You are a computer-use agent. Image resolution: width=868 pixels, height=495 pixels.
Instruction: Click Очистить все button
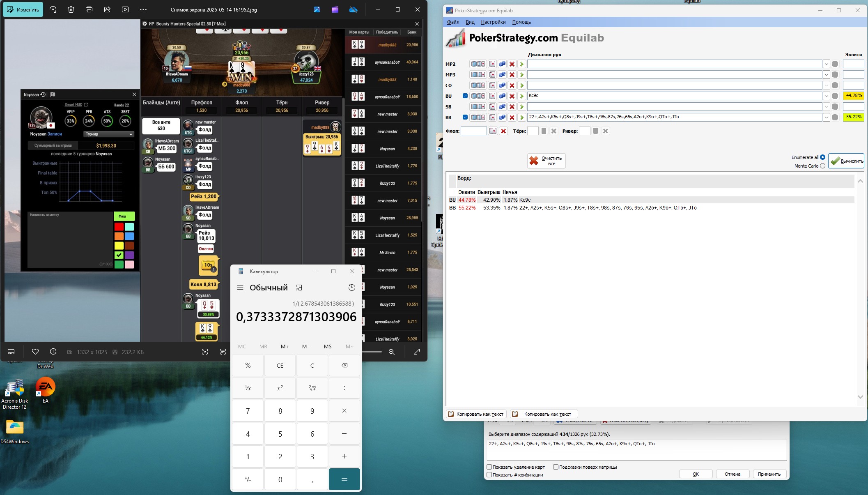click(547, 161)
